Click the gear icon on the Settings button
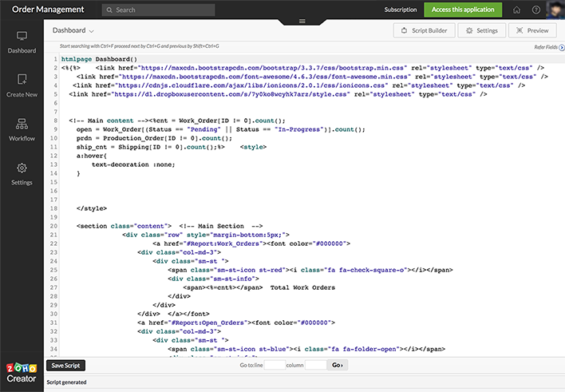Image resolution: width=565 pixels, height=392 pixels. point(469,30)
